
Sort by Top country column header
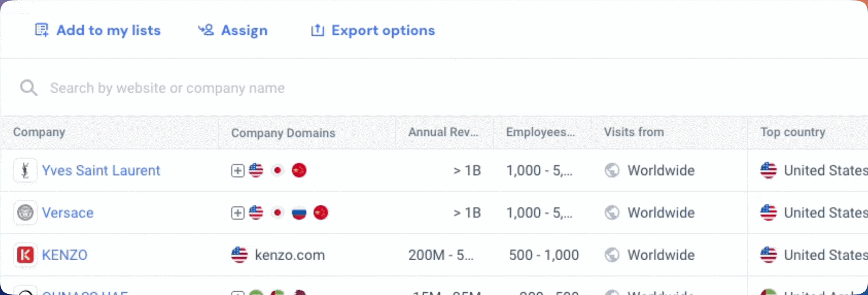point(793,132)
